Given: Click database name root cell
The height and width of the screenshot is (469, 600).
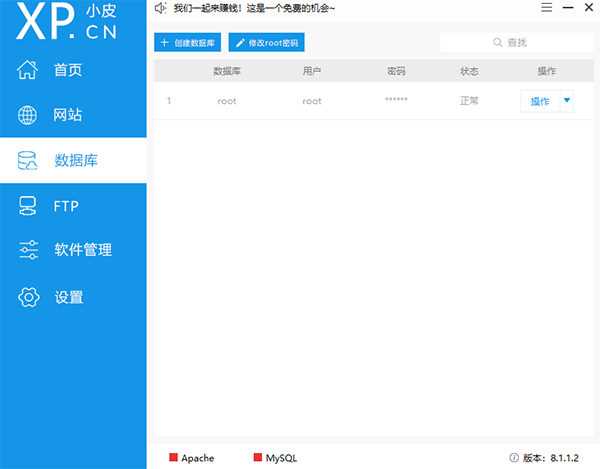Looking at the screenshot, I should [x=227, y=101].
